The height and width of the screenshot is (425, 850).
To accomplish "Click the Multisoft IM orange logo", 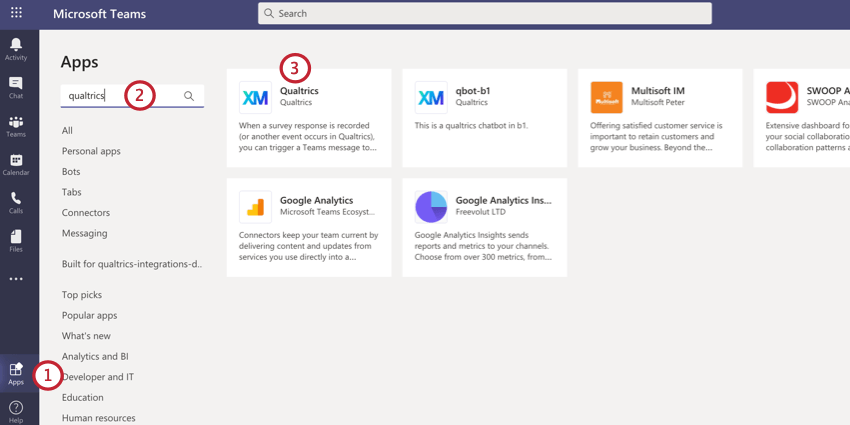I will click(607, 98).
